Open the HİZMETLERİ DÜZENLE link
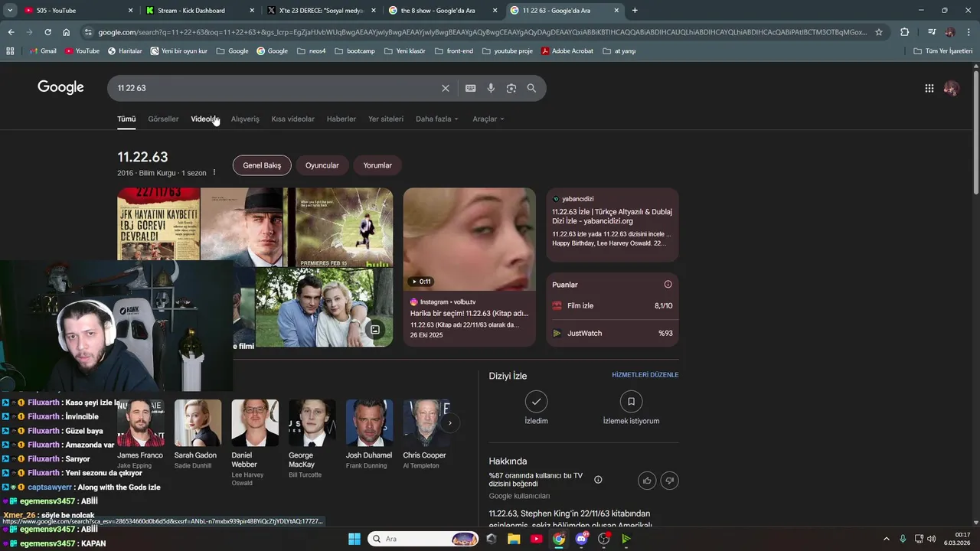The width and height of the screenshot is (980, 551). tap(645, 375)
